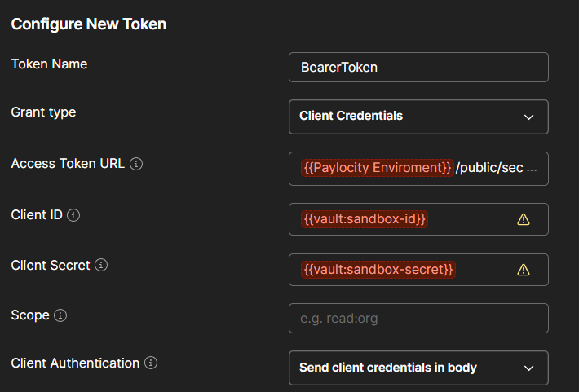Click the warning triangle in Client ID field
The height and width of the screenshot is (392, 579).
pyautogui.click(x=524, y=219)
